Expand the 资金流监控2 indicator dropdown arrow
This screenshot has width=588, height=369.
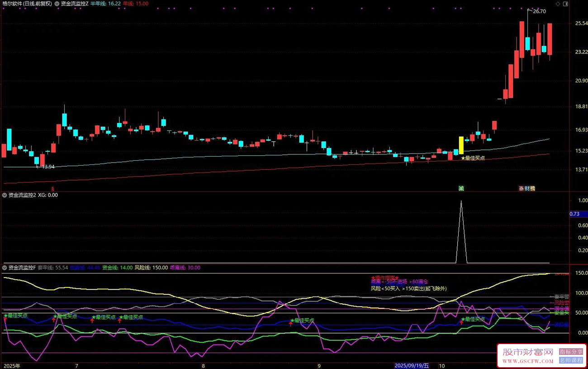(5, 195)
